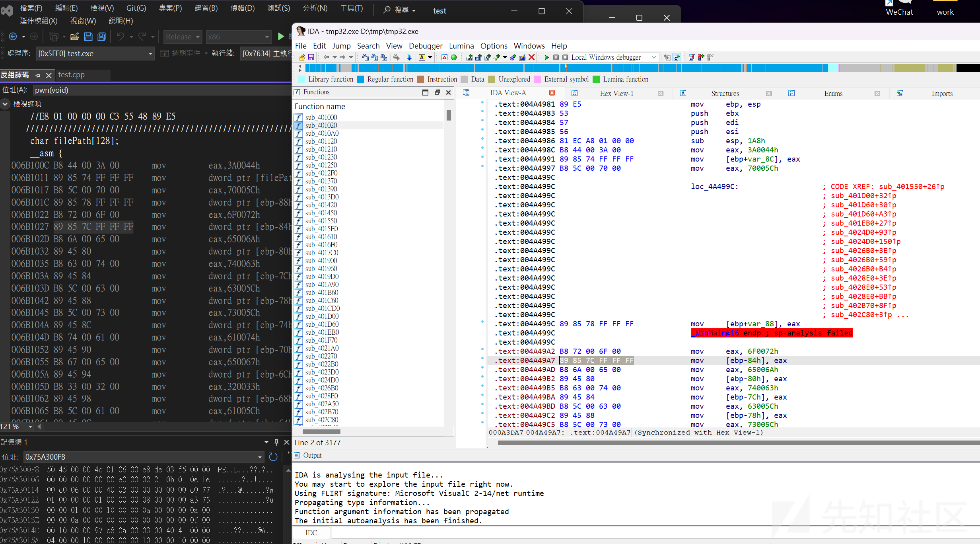Click the IDA debugger stop icon
The height and width of the screenshot is (544, 980).
[565, 57]
